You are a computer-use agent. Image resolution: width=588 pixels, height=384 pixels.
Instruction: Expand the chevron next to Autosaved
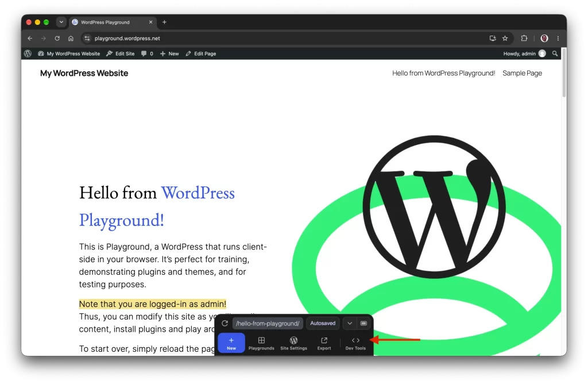[350, 323]
